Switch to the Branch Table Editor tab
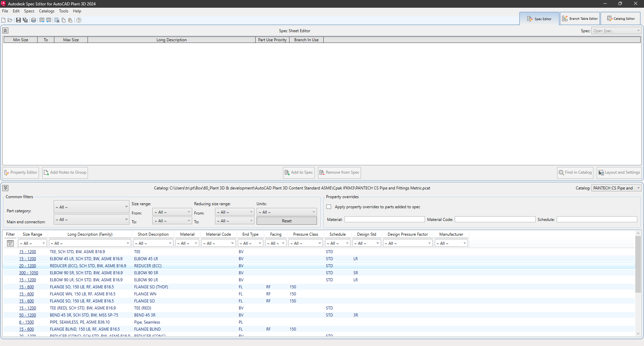This screenshot has width=644, height=346. (x=580, y=19)
